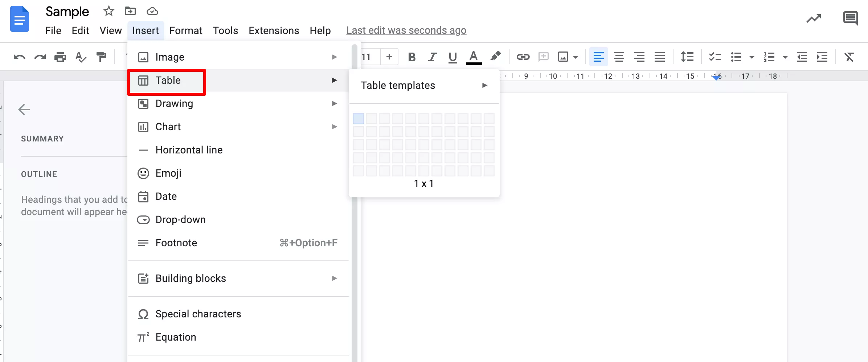Image resolution: width=868 pixels, height=362 pixels.
Task: Insert a link from the toolbar
Action: pyautogui.click(x=523, y=57)
